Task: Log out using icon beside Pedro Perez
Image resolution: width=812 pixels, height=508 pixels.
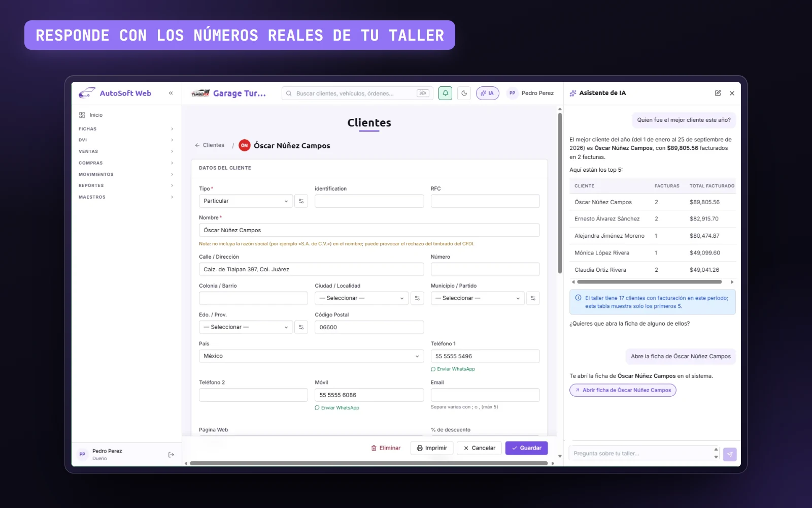Action: point(171,455)
